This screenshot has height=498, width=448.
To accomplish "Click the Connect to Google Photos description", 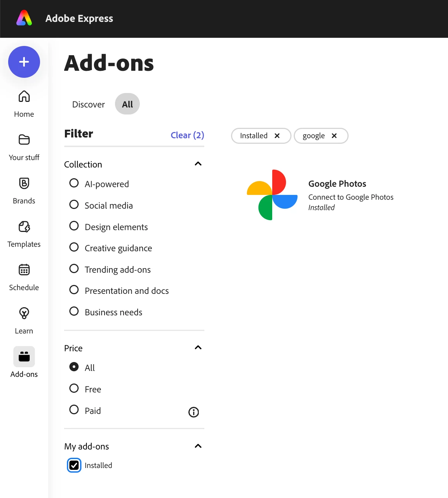I will click(351, 197).
